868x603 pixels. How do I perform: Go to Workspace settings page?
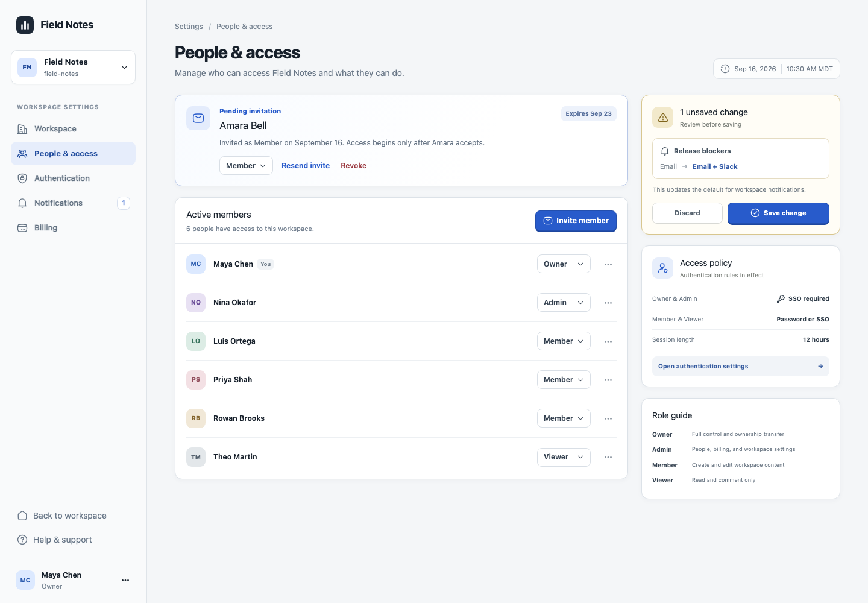(x=73, y=129)
